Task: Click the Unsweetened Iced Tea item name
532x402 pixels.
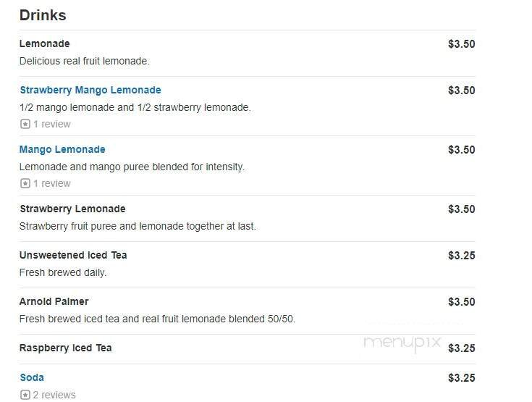Action: [x=73, y=256]
